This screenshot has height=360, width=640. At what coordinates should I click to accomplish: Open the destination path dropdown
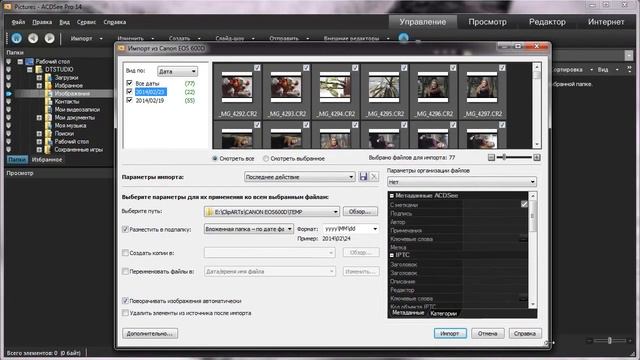click(x=335, y=211)
